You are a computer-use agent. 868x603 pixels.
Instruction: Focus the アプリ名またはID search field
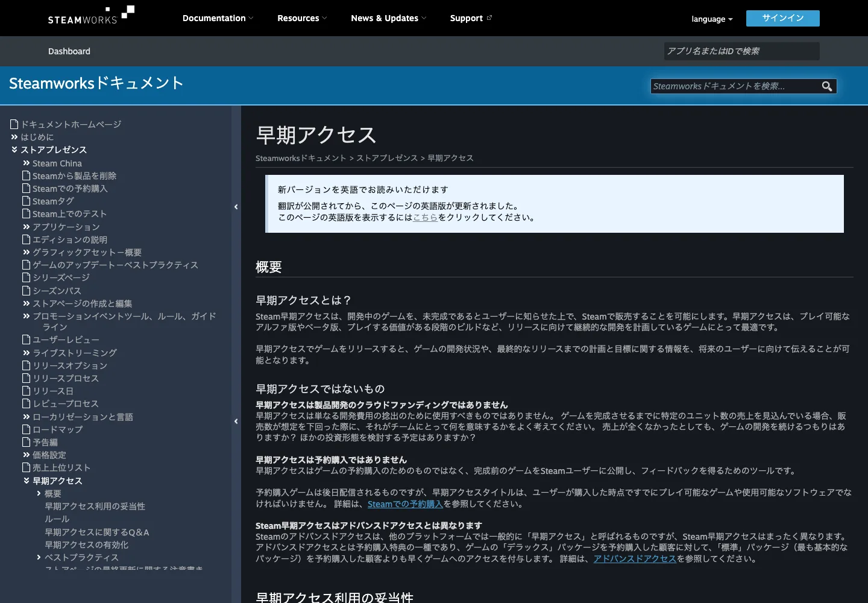[x=742, y=51]
